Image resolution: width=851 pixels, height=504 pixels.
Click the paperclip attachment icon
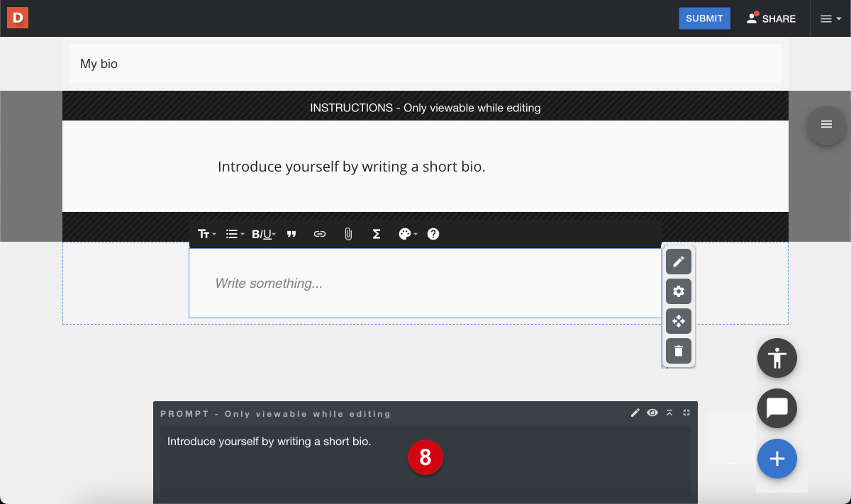(x=348, y=234)
